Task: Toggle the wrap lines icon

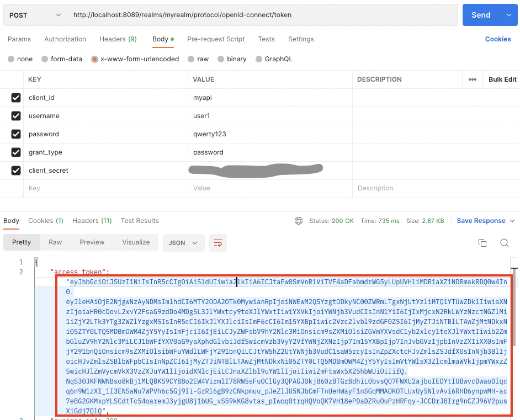Action: click(x=217, y=243)
